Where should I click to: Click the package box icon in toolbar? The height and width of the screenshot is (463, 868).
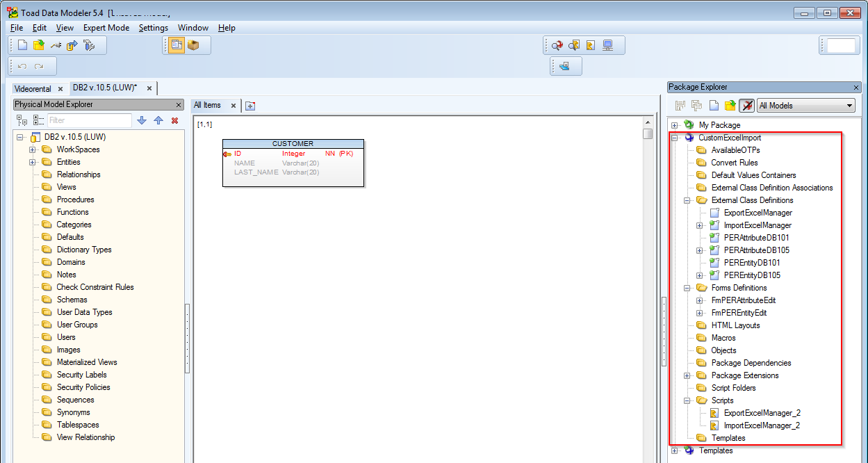click(x=193, y=46)
